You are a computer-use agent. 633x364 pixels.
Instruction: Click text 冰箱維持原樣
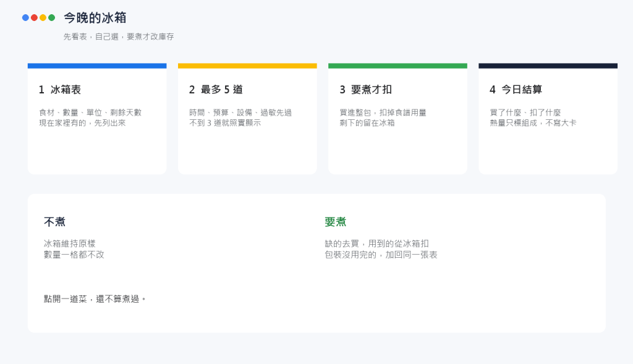pyautogui.click(x=69, y=243)
